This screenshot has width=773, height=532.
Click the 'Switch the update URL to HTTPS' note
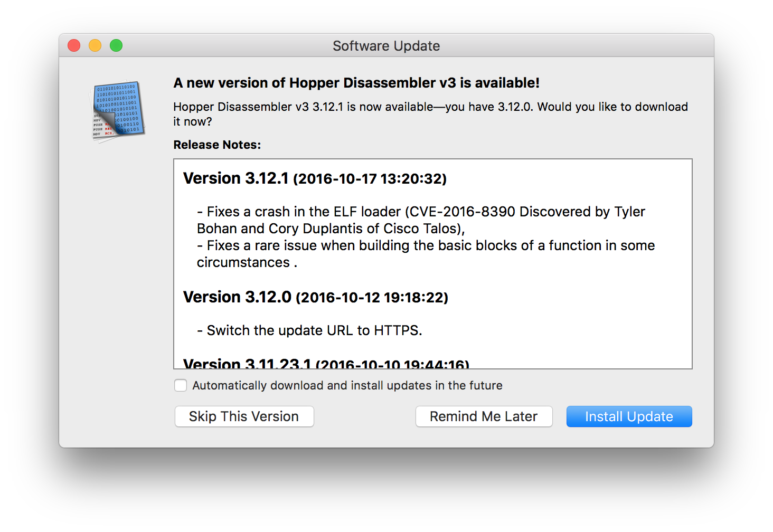(x=314, y=330)
